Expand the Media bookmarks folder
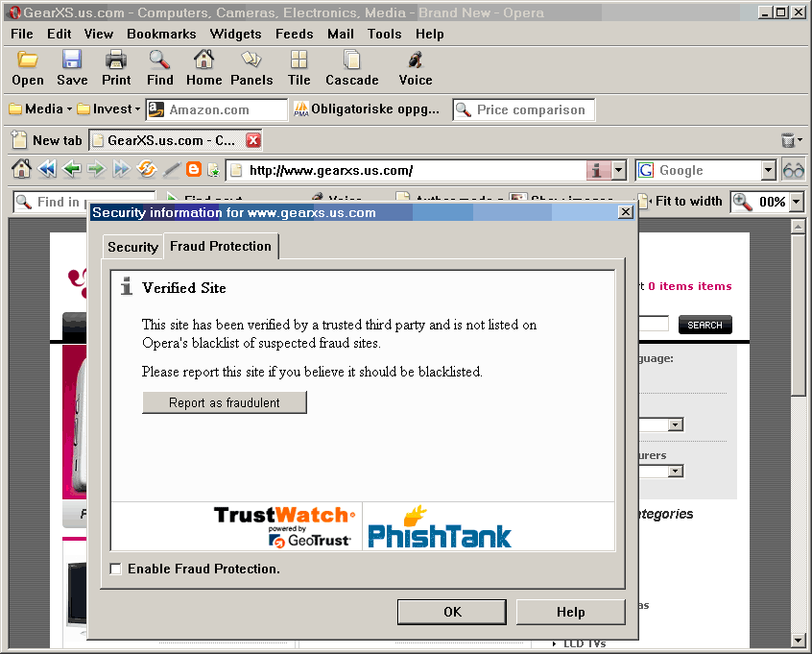 [40, 109]
